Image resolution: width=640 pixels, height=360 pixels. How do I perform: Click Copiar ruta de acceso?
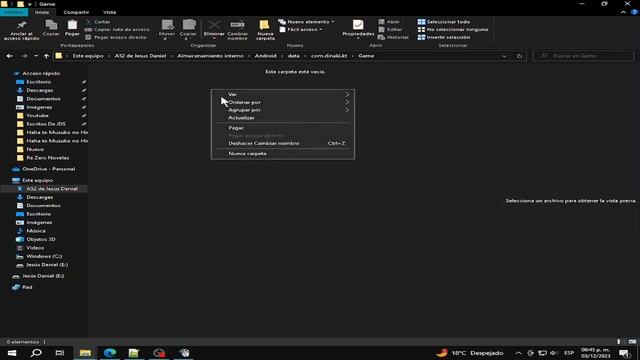point(117,29)
